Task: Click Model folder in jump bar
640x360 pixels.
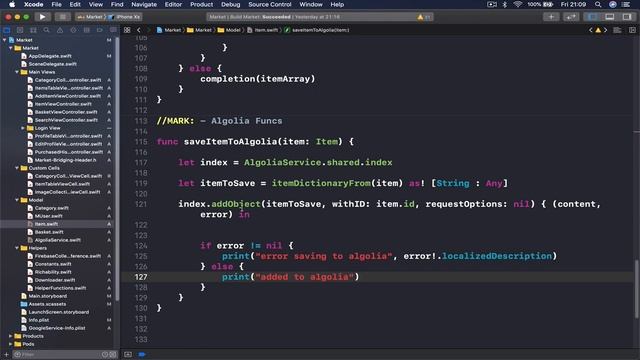Action: 229,30
